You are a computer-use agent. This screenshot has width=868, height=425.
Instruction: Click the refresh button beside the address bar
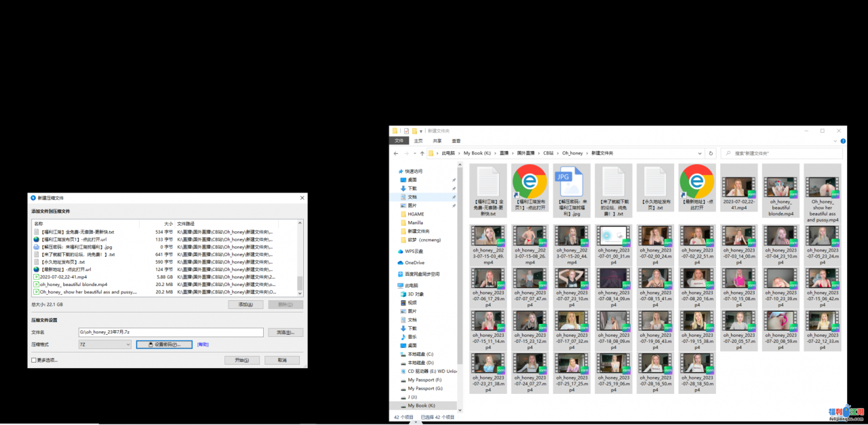[x=711, y=153]
